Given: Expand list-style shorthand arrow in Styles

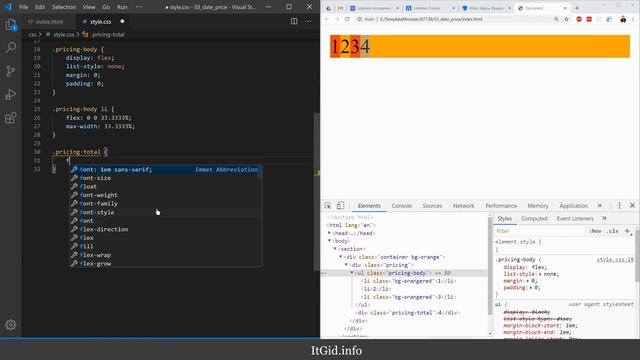Looking at the screenshot, I should click(540, 274).
